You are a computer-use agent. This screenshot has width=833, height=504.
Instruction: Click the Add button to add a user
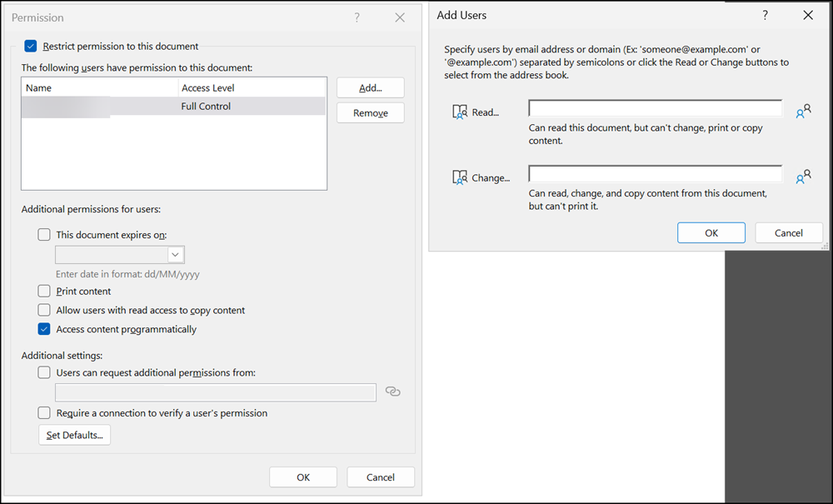click(x=370, y=87)
